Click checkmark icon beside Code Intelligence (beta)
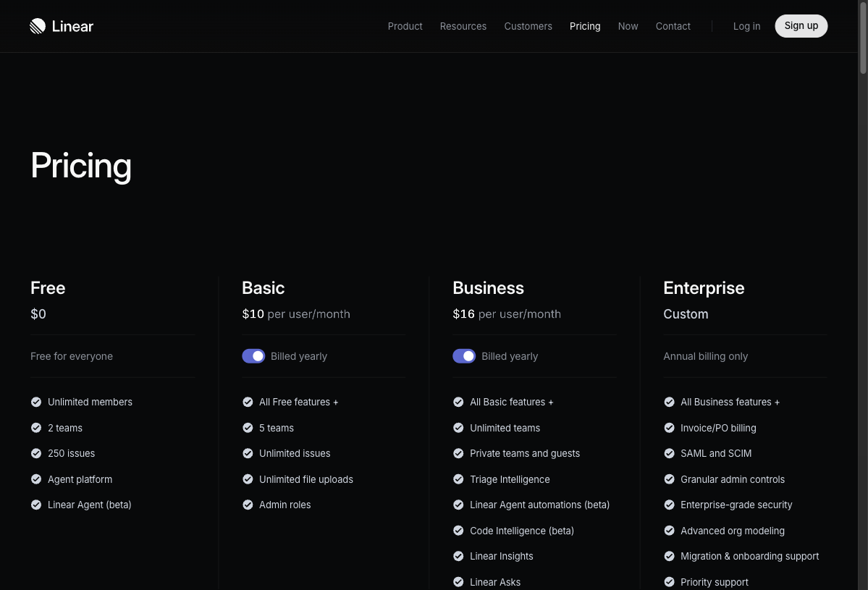The image size is (868, 590). (458, 531)
